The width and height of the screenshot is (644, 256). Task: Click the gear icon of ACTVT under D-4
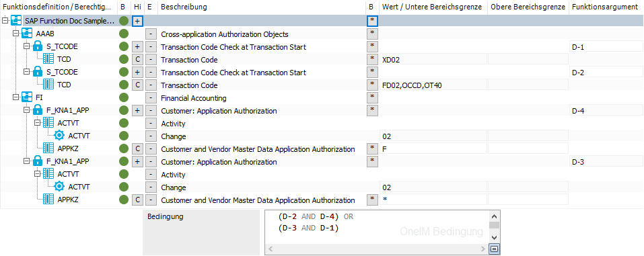59,136
